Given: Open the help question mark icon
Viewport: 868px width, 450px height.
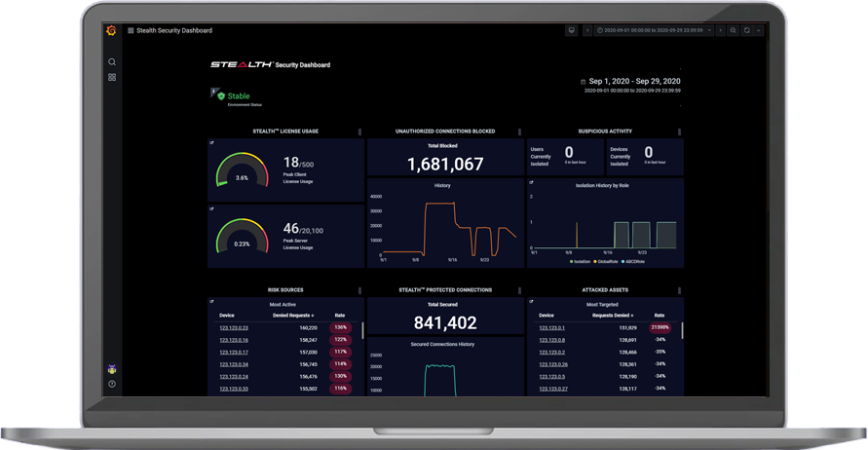Looking at the screenshot, I should [x=112, y=384].
